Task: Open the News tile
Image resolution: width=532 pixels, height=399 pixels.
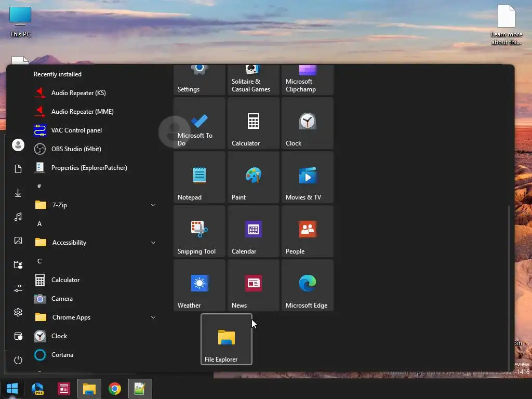Action: pos(254,285)
